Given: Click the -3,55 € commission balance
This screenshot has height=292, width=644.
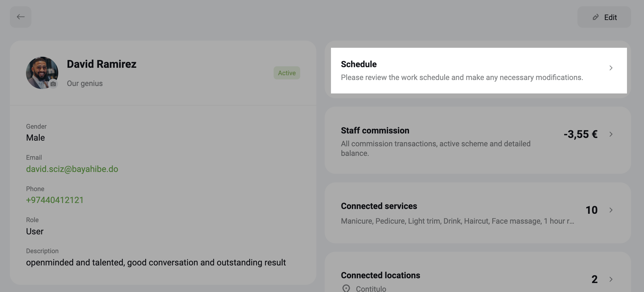Looking at the screenshot, I should click(x=580, y=134).
